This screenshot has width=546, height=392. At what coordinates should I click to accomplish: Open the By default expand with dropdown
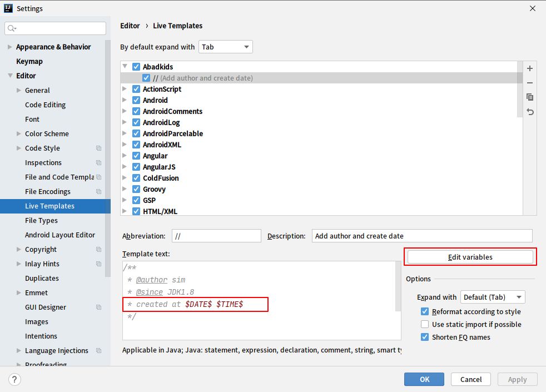coord(225,47)
